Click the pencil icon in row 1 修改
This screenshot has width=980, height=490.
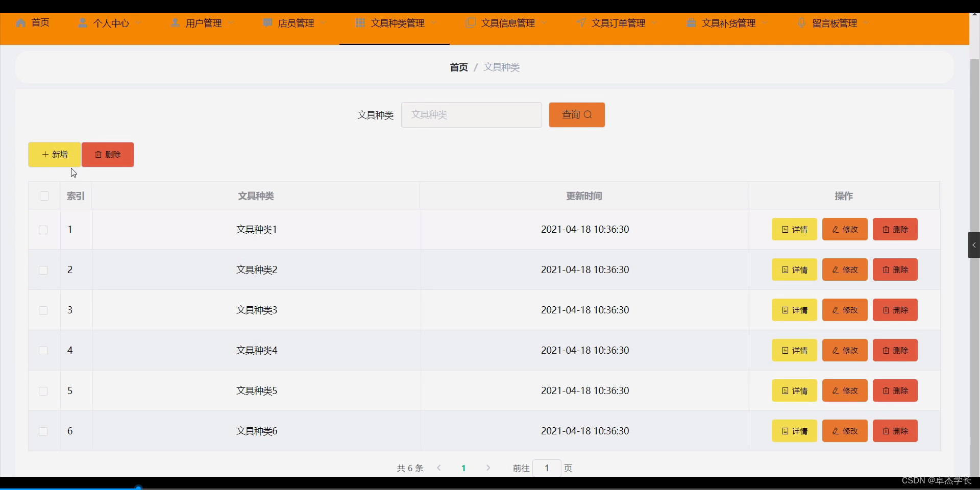point(836,230)
